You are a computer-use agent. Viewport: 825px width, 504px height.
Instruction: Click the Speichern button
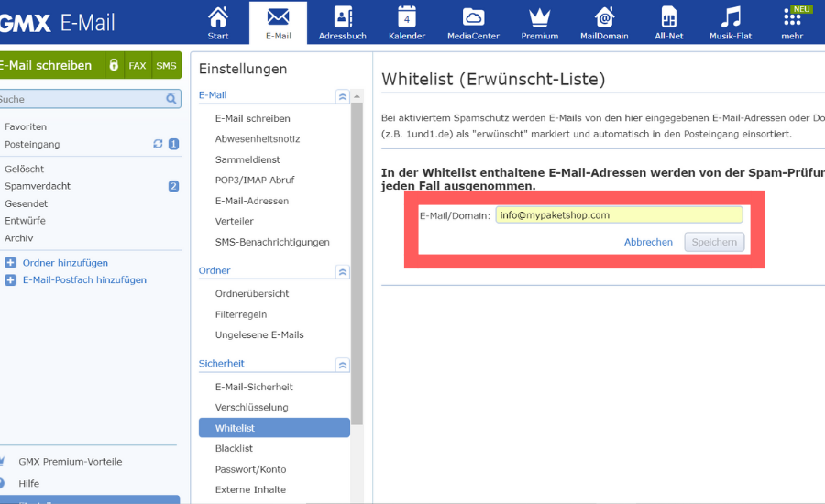[x=714, y=242]
